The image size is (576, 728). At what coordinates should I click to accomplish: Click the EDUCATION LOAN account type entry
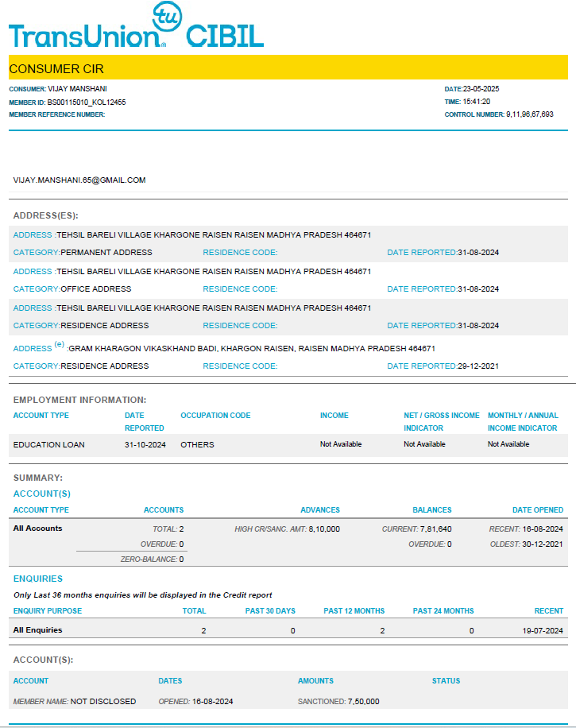click(x=48, y=444)
